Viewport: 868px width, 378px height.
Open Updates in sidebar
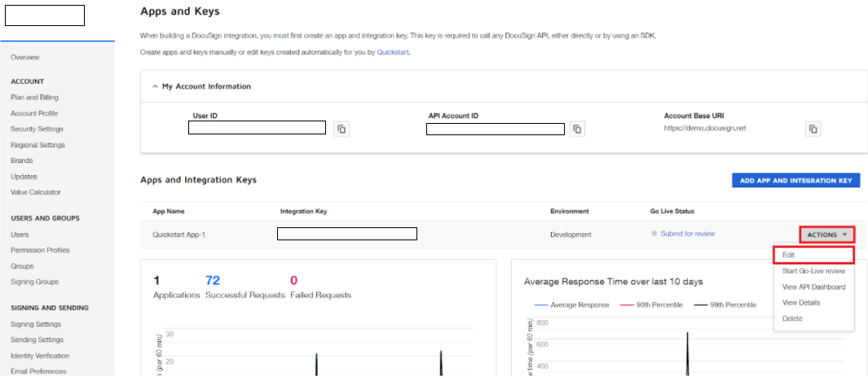(x=24, y=177)
